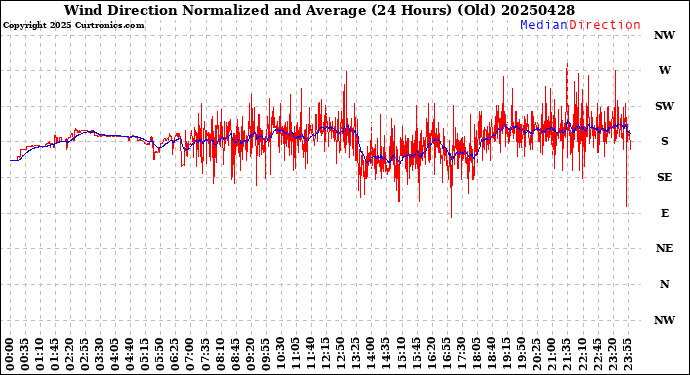Click the 08:45 time label

[235, 354]
